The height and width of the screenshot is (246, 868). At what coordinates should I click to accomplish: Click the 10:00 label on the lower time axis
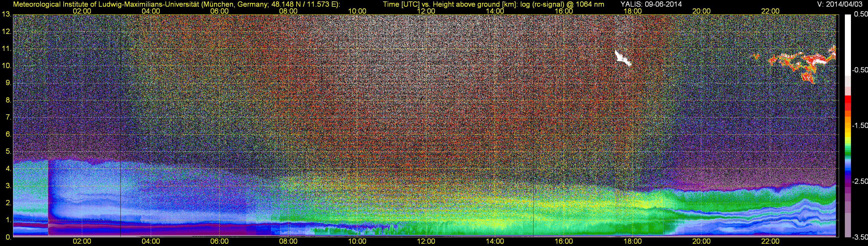coord(357,241)
